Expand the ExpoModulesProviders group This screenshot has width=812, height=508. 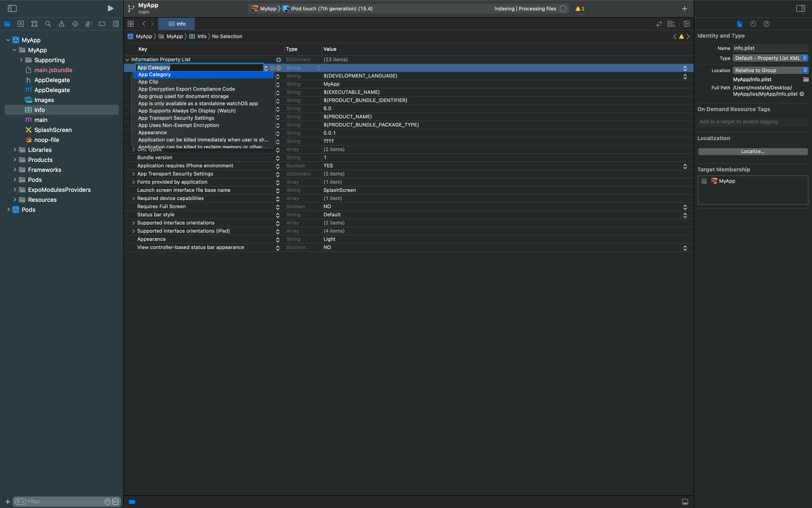(x=14, y=190)
